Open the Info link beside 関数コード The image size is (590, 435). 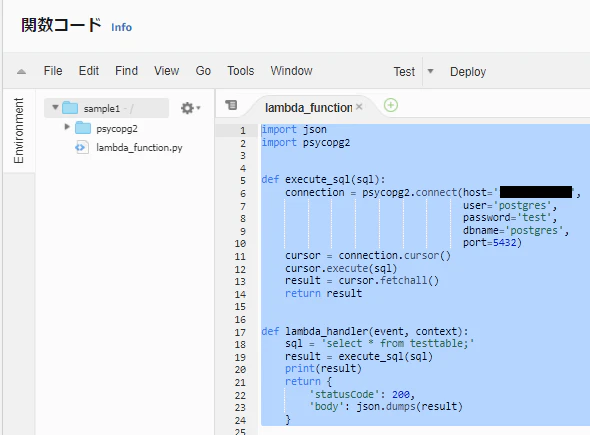(x=121, y=27)
